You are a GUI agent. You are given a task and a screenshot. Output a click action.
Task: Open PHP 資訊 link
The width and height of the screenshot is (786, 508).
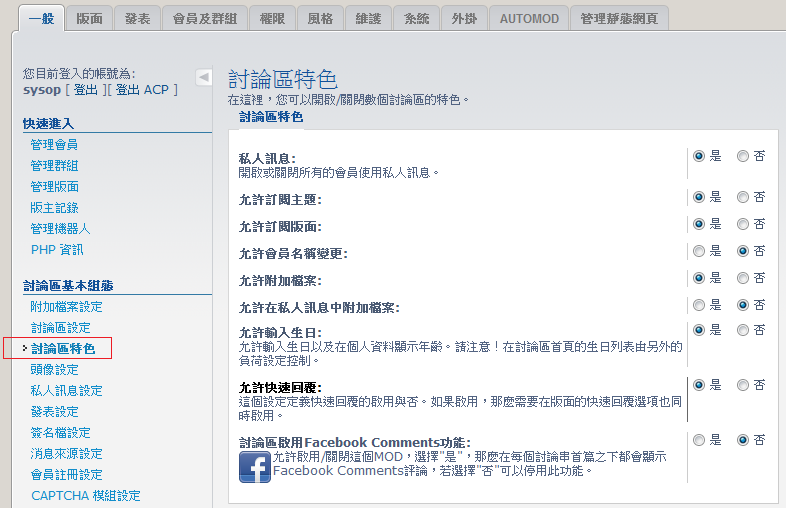57,250
